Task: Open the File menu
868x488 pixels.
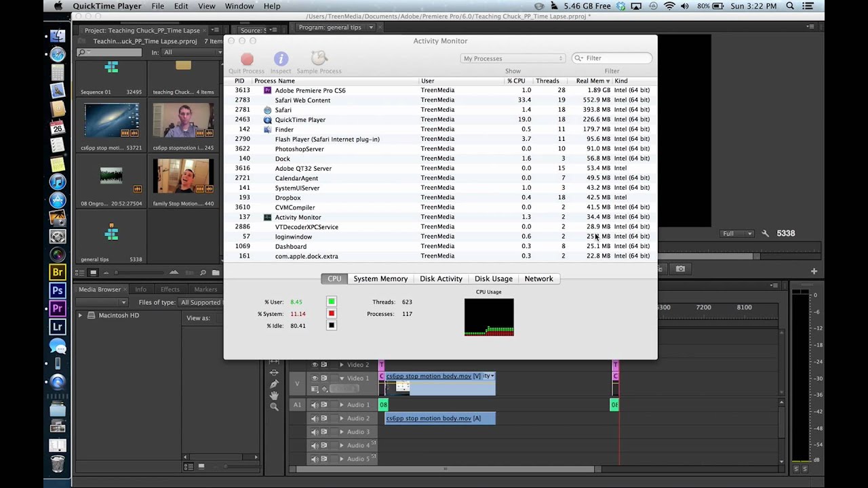Action: [157, 6]
